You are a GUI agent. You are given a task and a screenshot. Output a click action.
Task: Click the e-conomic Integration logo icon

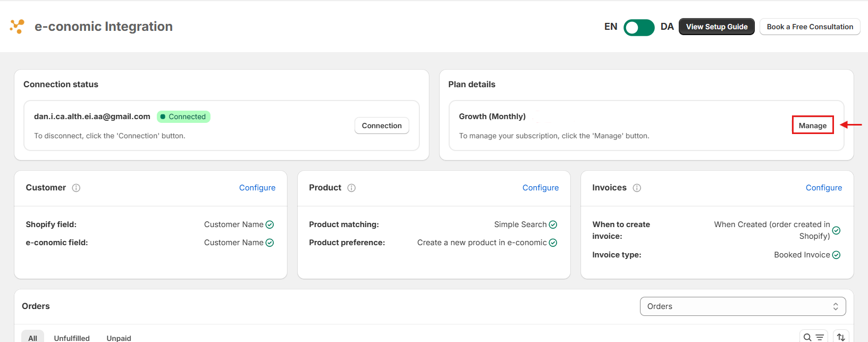[x=17, y=26]
